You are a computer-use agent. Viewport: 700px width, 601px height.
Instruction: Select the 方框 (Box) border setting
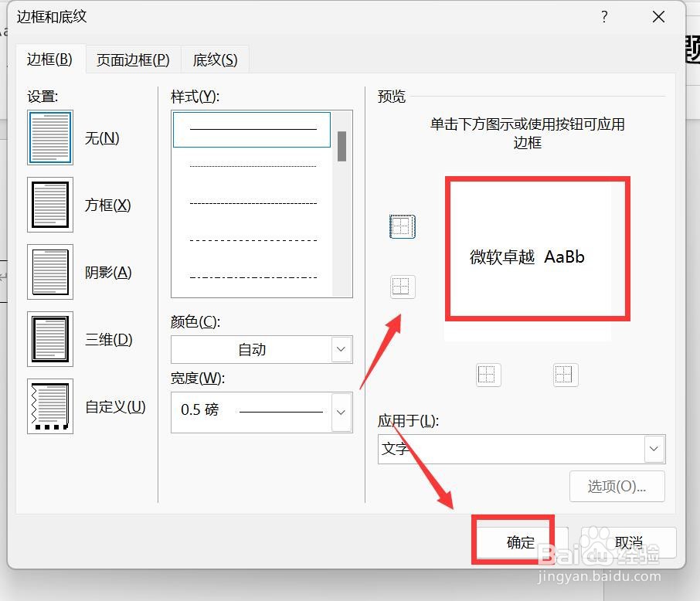point(49,205)
